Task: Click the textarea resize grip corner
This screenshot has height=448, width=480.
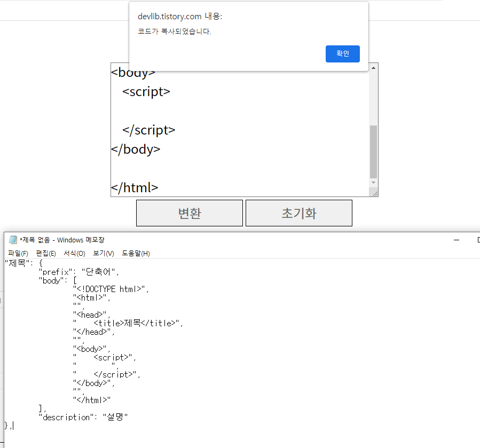Action: 375,193
